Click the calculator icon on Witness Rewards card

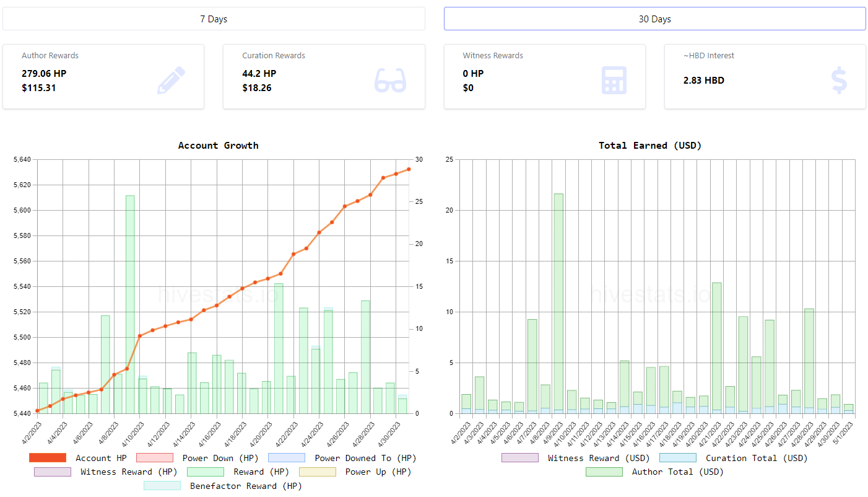614,81
